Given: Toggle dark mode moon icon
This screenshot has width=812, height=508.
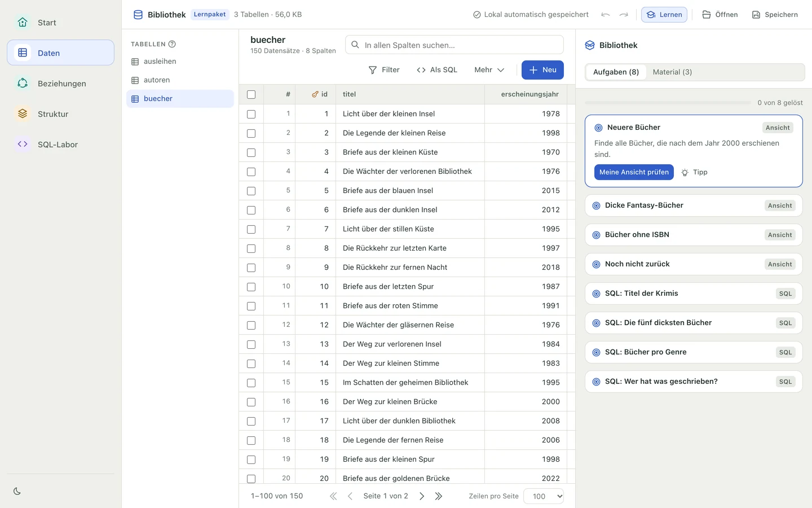Looking at the screenshot, I should 17,491.
